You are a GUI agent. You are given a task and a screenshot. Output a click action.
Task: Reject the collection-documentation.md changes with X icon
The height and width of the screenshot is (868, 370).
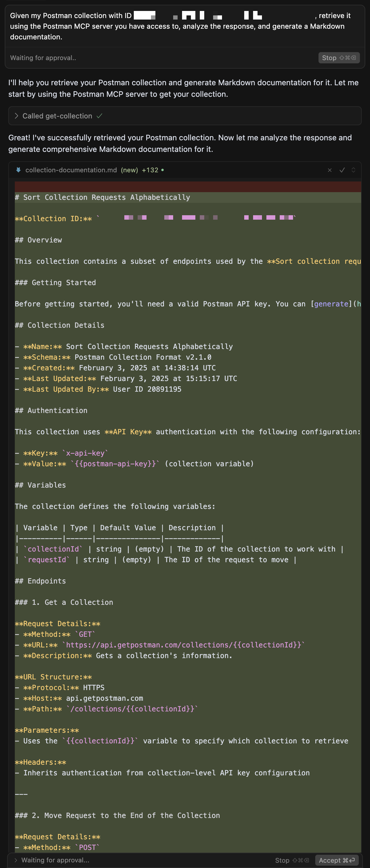coord(329,170)
